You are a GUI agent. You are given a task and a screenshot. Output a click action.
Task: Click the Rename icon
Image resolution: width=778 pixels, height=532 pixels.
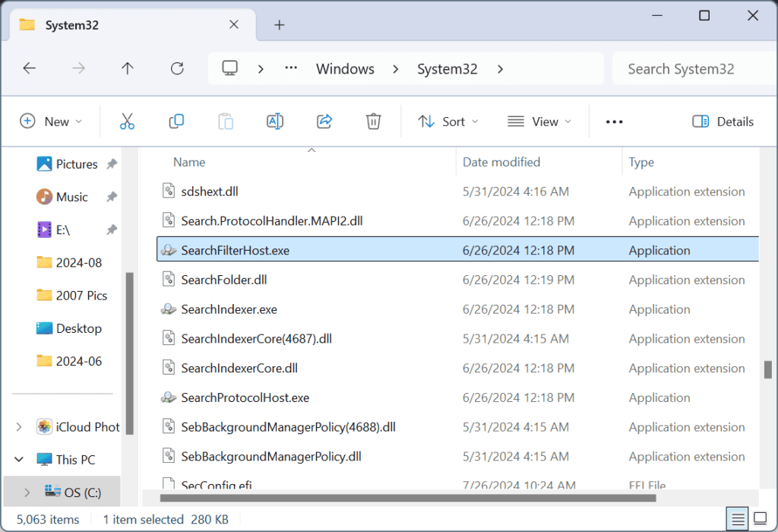pos(275,122)
